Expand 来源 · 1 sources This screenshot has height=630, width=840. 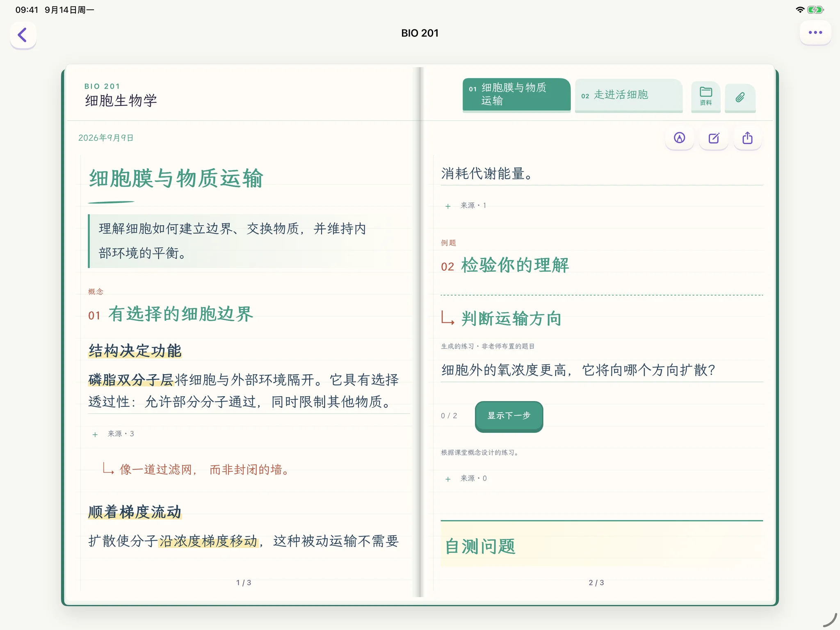coord(466,205)
